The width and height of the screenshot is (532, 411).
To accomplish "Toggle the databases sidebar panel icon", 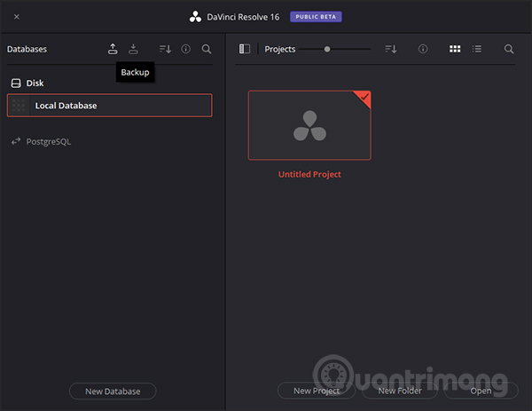I will coord(245,49).
